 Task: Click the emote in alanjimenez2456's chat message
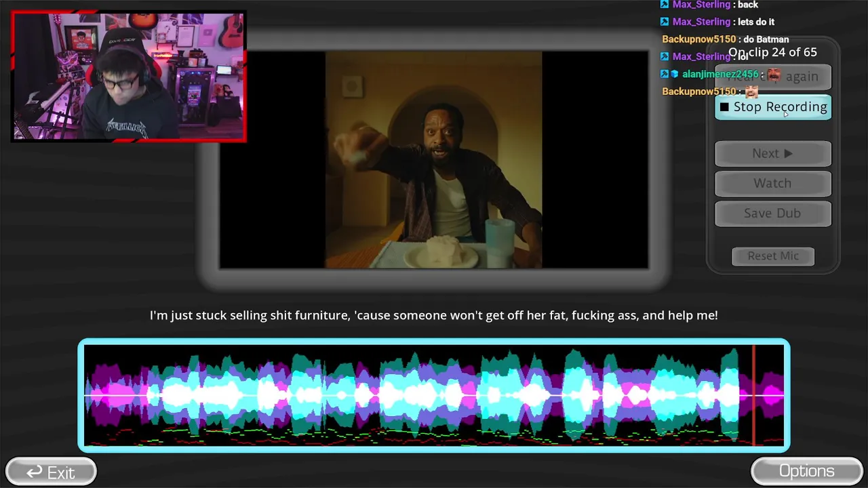(774, 74)
